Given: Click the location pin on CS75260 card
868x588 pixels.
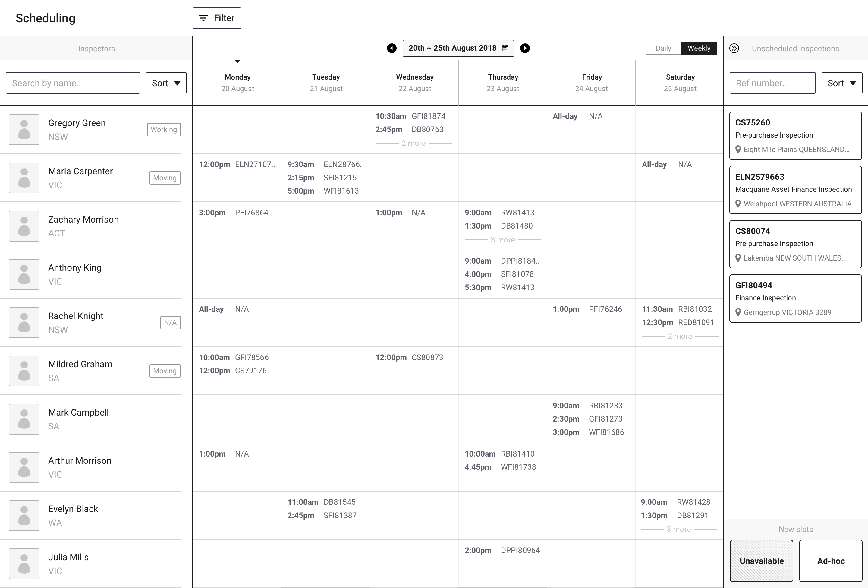Looking at the screenshot, I should (x=738, y=150).
